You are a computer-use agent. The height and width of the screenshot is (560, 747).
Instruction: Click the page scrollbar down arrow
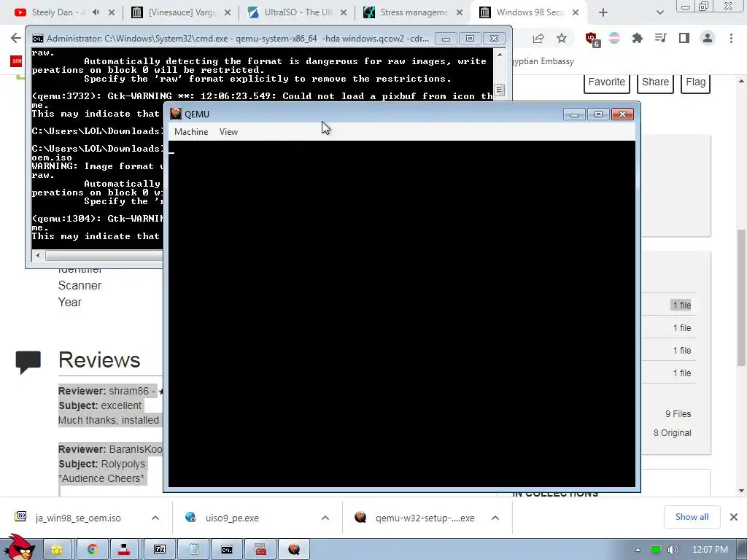click(741, 491)
